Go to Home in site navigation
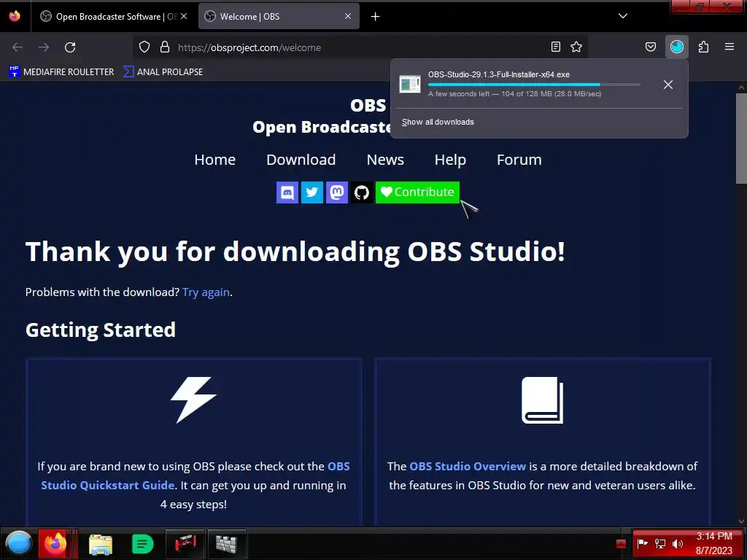 pyautogui.click(x=215, y=160)
